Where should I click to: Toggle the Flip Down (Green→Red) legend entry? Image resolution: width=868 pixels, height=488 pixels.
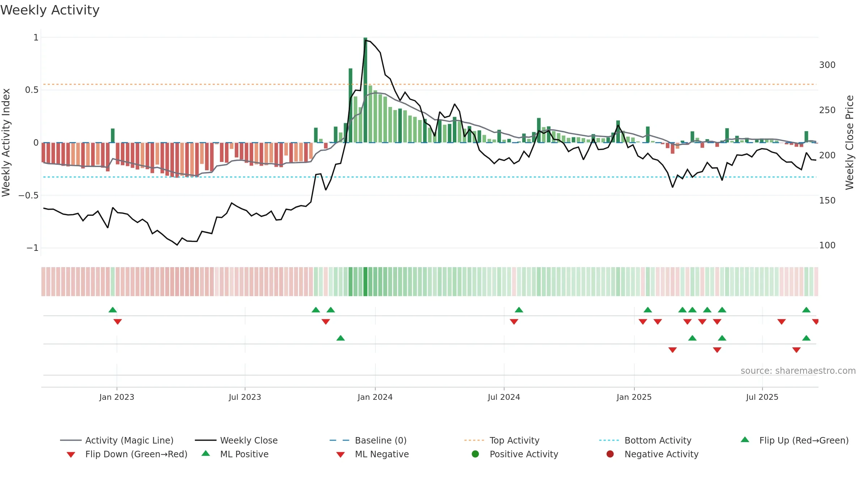pyautogui.click(x=127, y=454)
